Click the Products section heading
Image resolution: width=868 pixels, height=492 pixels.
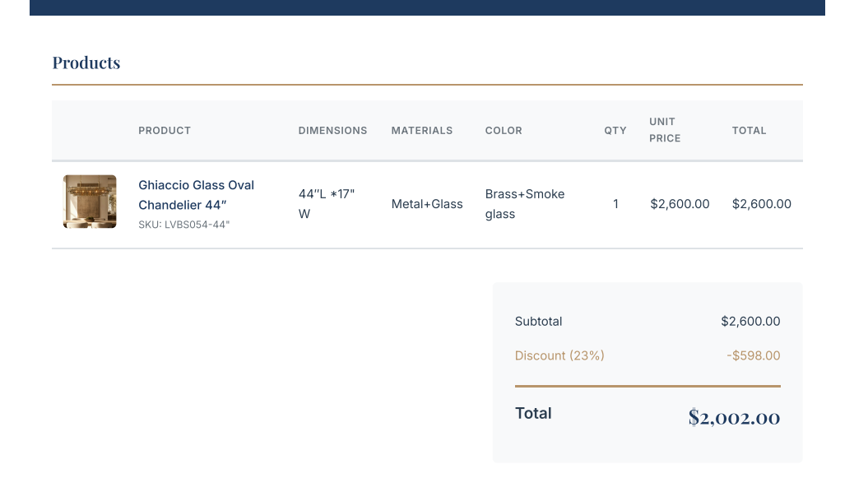click(86, 63)
